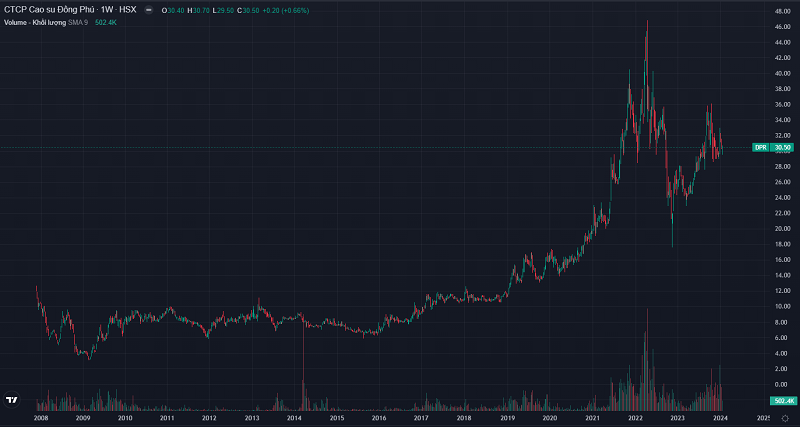Click the 0.00 level on the price scale
Screen dimensions: 800x427
point(777,384)
